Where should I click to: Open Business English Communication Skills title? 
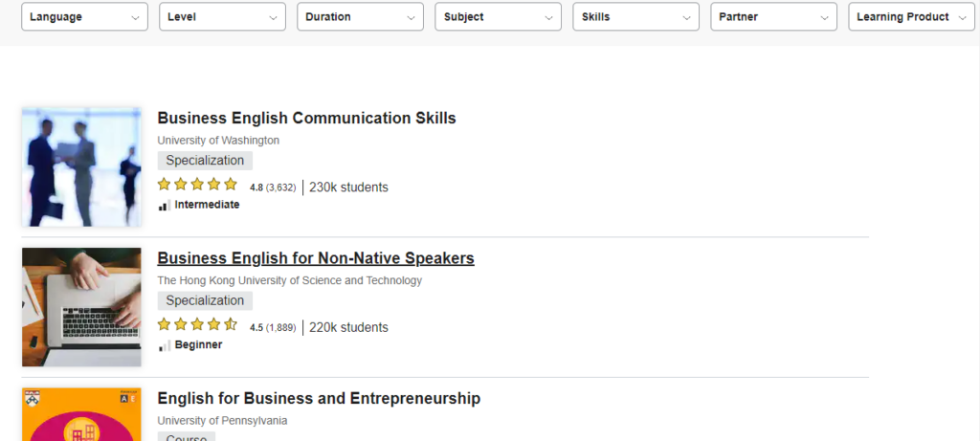tap(306, 118)
